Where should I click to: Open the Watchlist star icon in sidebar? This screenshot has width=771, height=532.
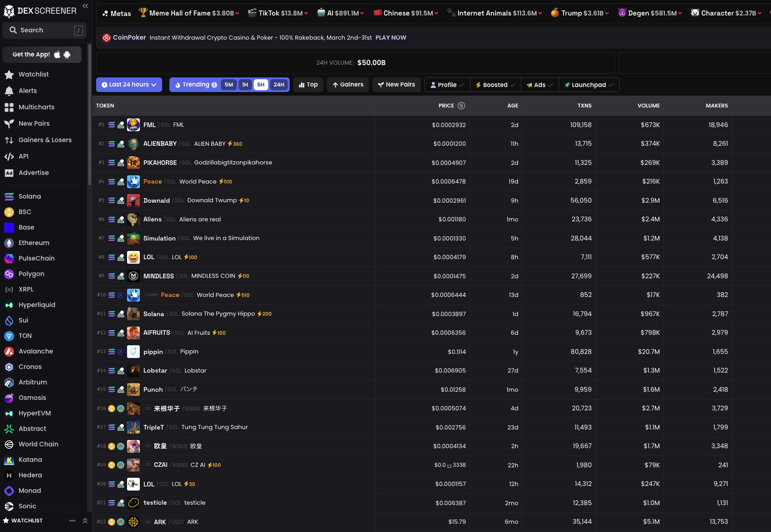9,74
